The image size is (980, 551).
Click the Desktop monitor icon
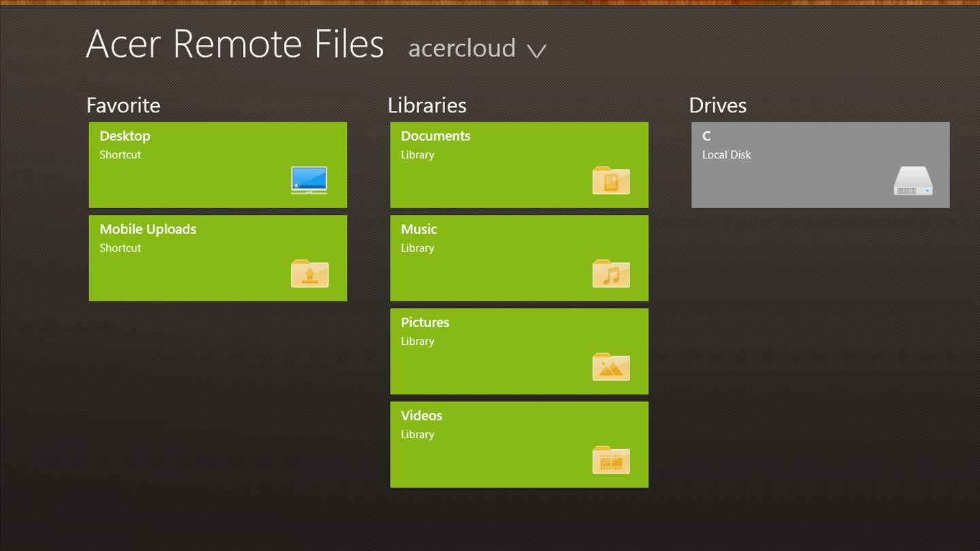(309, 180)
